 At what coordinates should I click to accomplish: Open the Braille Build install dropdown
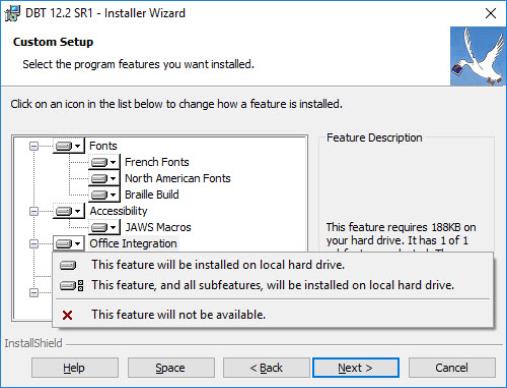(x=104, y=195)
